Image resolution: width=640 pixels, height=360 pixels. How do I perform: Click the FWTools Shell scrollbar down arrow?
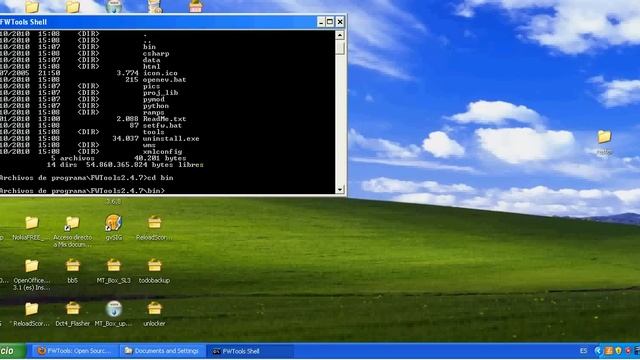[340, 189]
